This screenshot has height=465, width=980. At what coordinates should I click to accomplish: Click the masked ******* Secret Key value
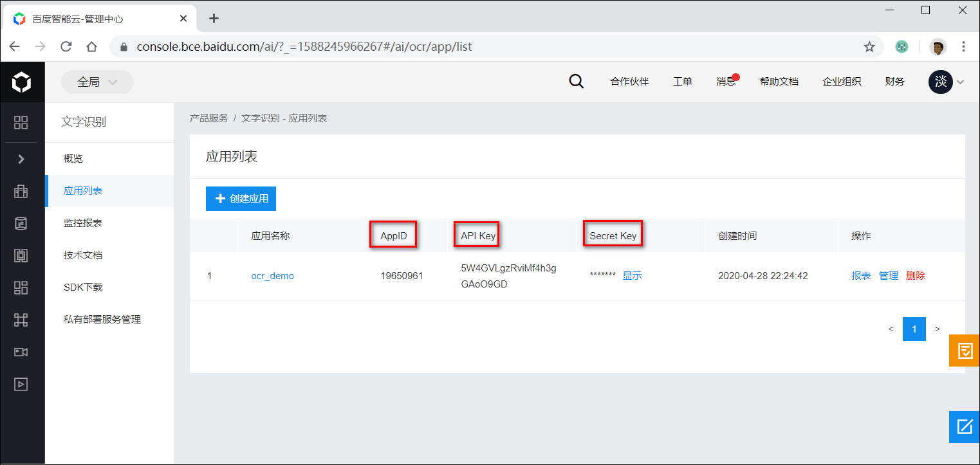point(602,276)
